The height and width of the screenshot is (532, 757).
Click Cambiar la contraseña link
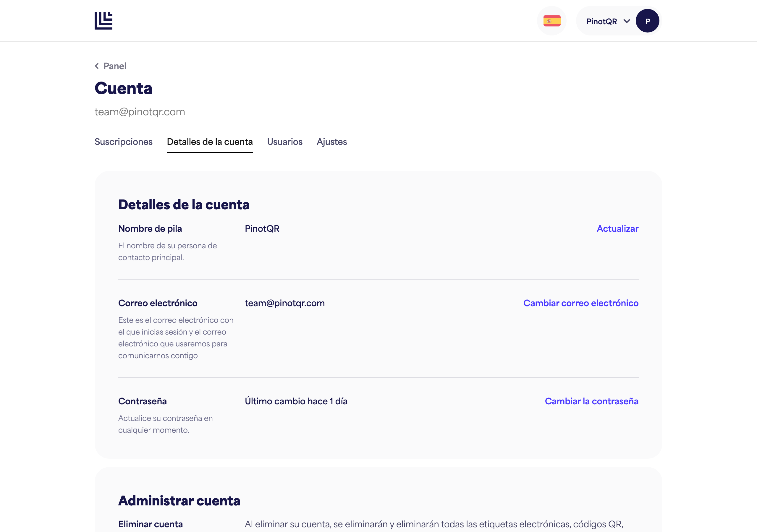tap(591, 401)
